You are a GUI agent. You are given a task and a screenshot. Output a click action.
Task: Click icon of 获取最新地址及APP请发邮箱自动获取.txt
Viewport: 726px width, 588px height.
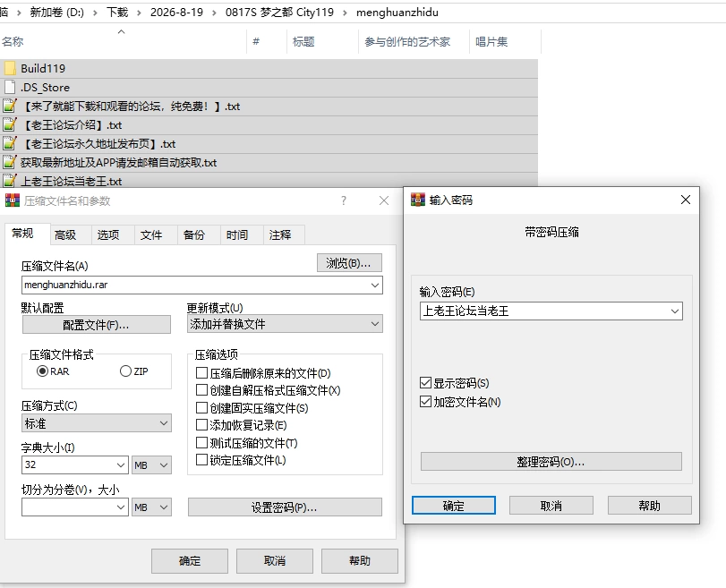pos(10,163)
